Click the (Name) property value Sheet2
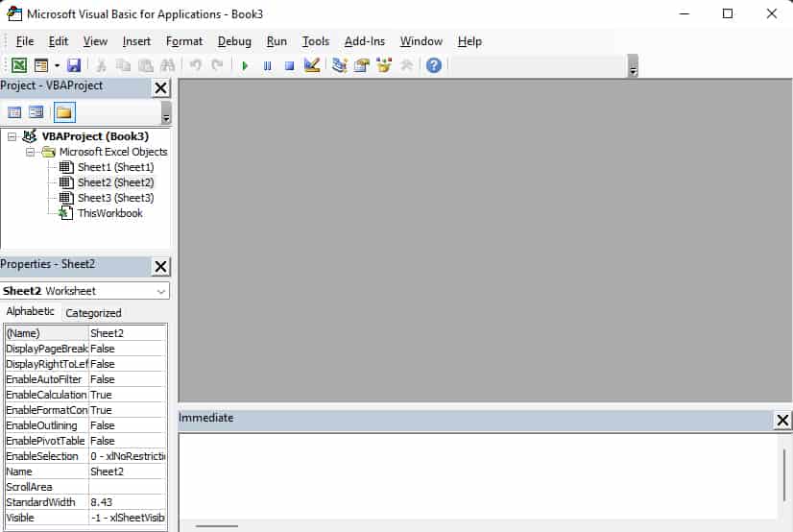793x532 pixels. [x=128, y=333]
